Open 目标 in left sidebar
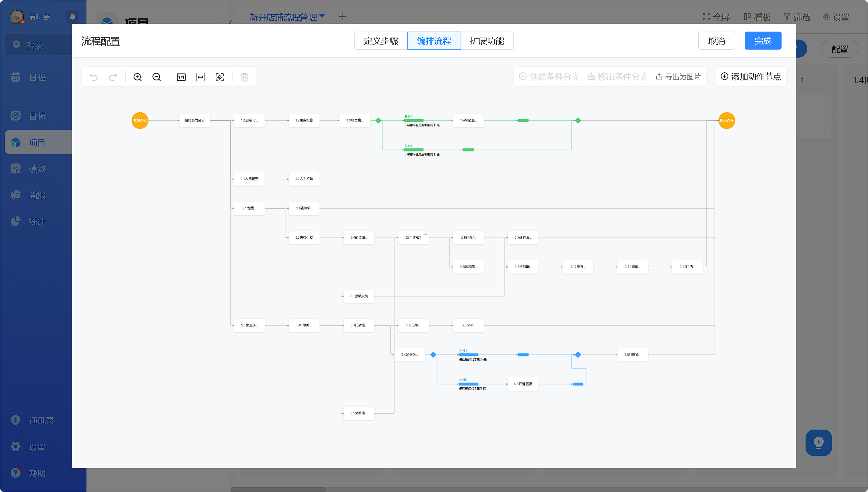Image resolution: width=868 pixels, height=492 pixels. pos(38,116)
